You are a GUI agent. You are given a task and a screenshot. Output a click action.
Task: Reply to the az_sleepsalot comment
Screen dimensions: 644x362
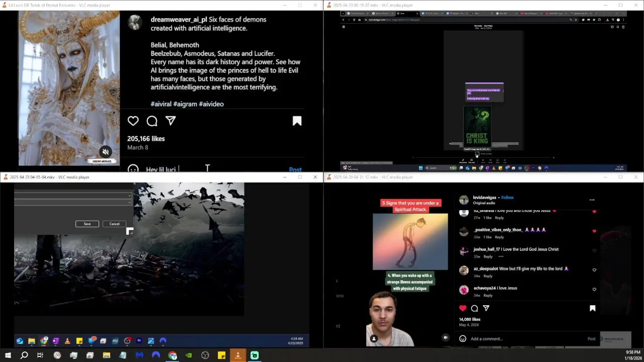tap(488, 276)
